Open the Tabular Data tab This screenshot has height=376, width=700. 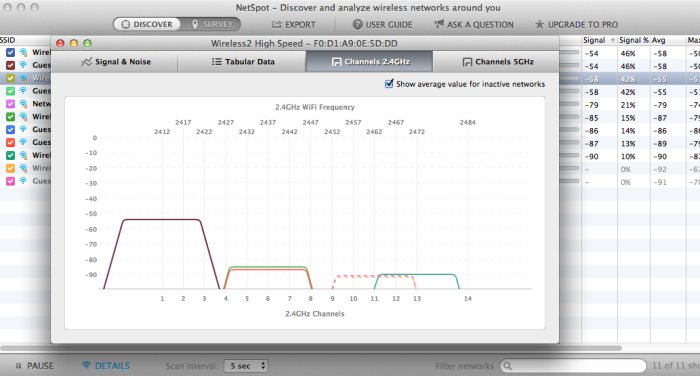tap(242, 62)
